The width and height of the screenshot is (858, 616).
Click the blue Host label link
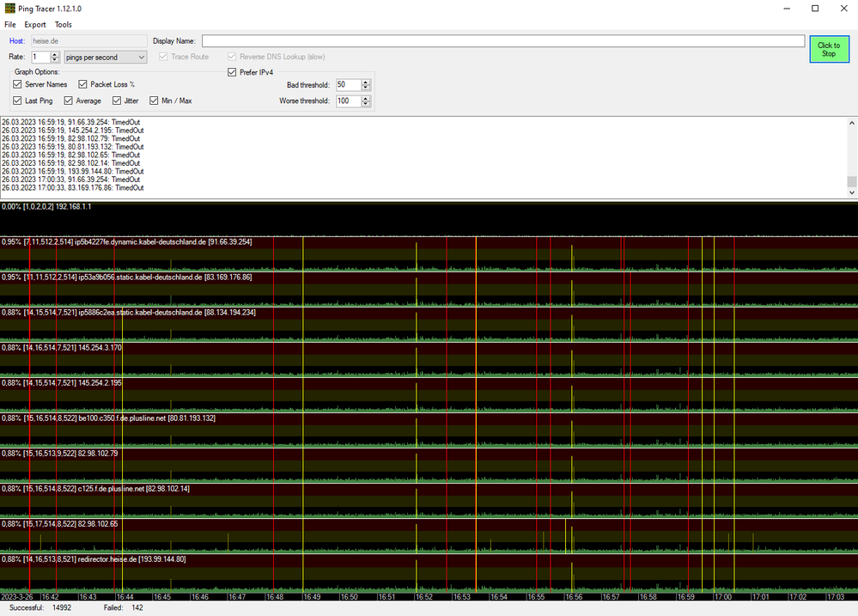pos(17,41)
